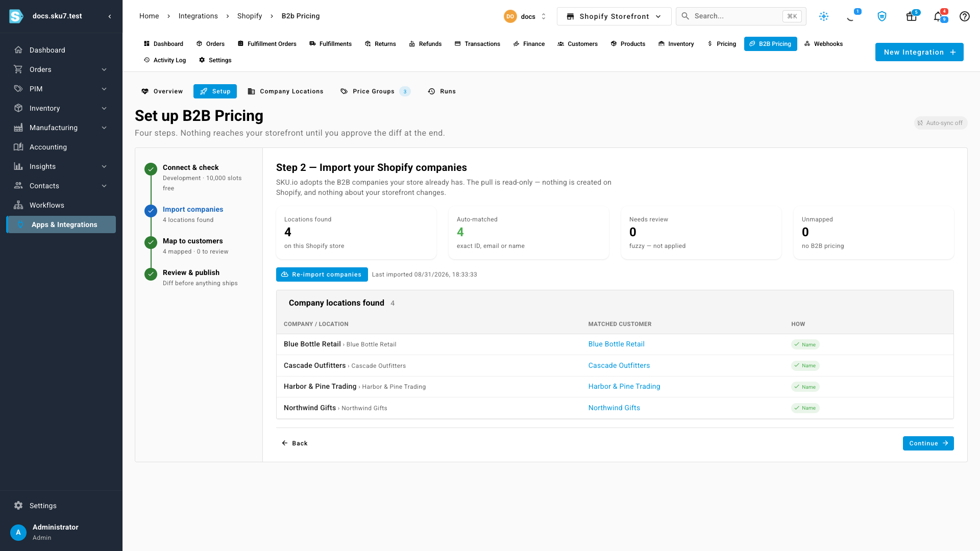Open the Transactions tab
Viewport: 980px width, 551px height.
(477, 44)
